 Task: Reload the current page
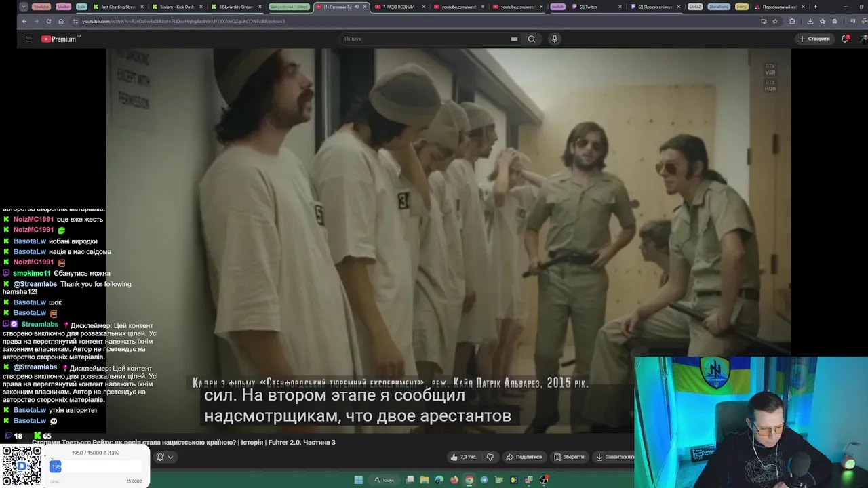click(49, 21)
